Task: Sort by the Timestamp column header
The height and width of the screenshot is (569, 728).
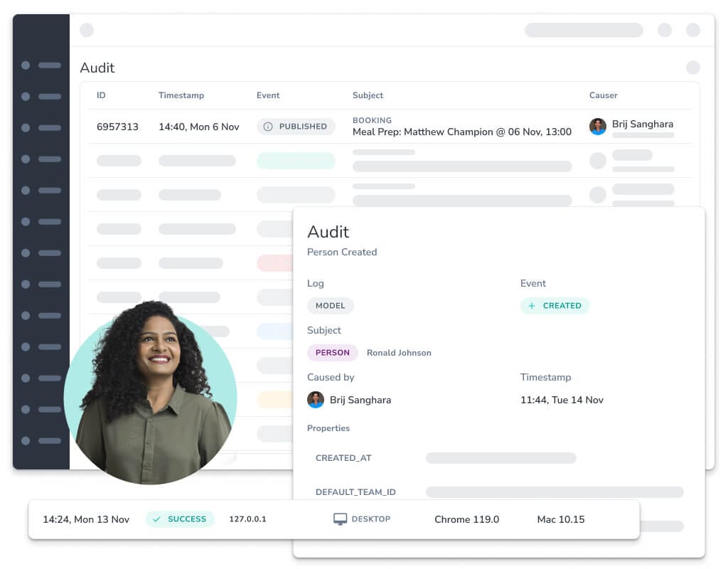Action: [181, 95]
